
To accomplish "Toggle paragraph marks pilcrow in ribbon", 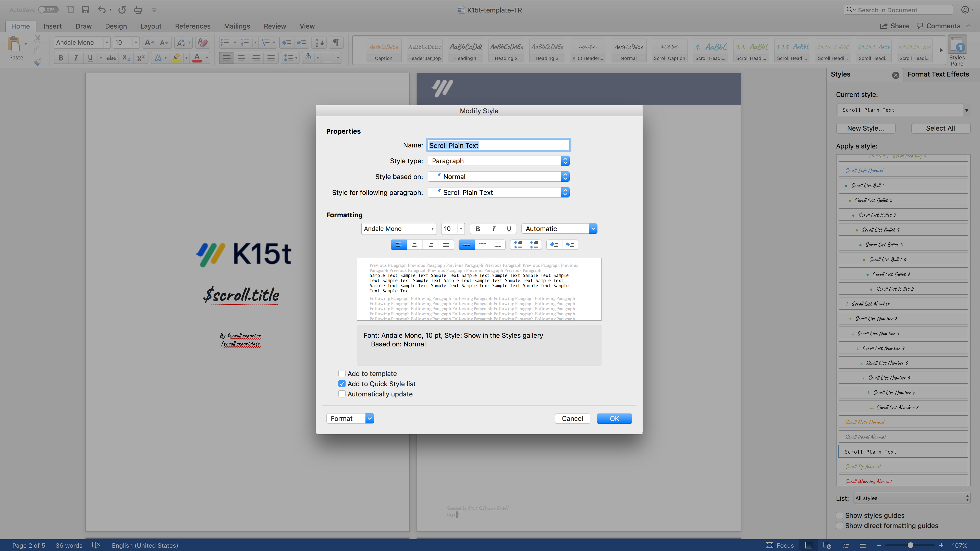I will click(336, 43).
